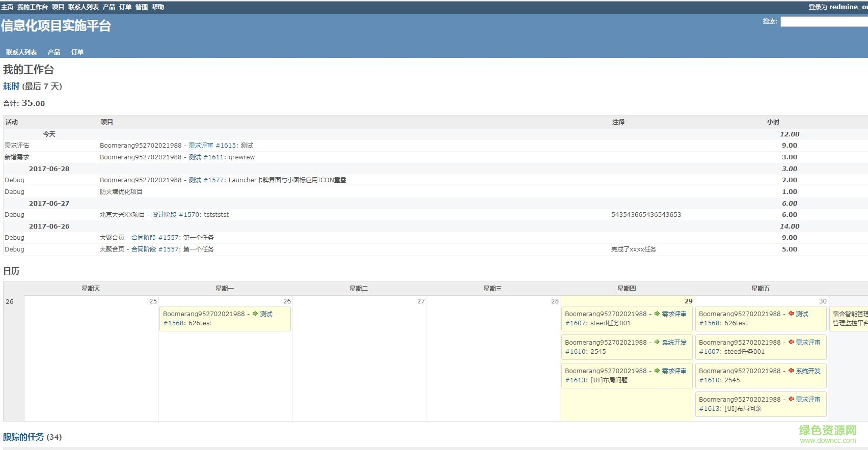Click red end arrow on Friday's #1610 entry
The width and height of the screenshot is (868, 450).
coord(791,371)
